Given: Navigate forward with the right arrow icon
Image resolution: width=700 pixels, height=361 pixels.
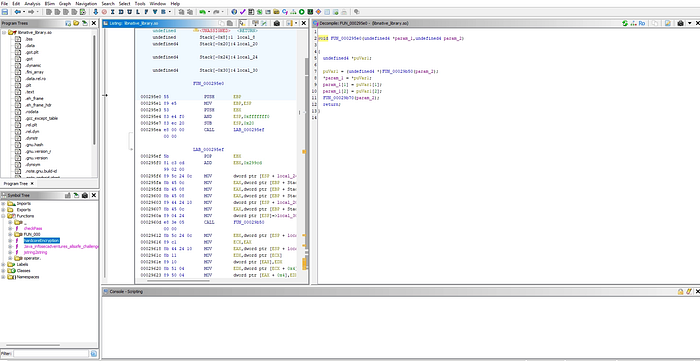Looking at the screenshot, I should pos(31,12).
